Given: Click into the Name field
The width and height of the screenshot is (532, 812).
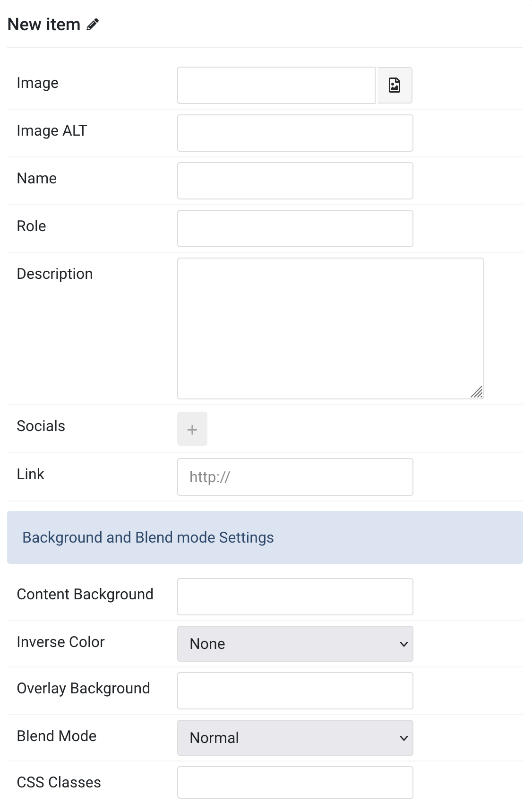Looking at the screenshot, I should [295, 181].
